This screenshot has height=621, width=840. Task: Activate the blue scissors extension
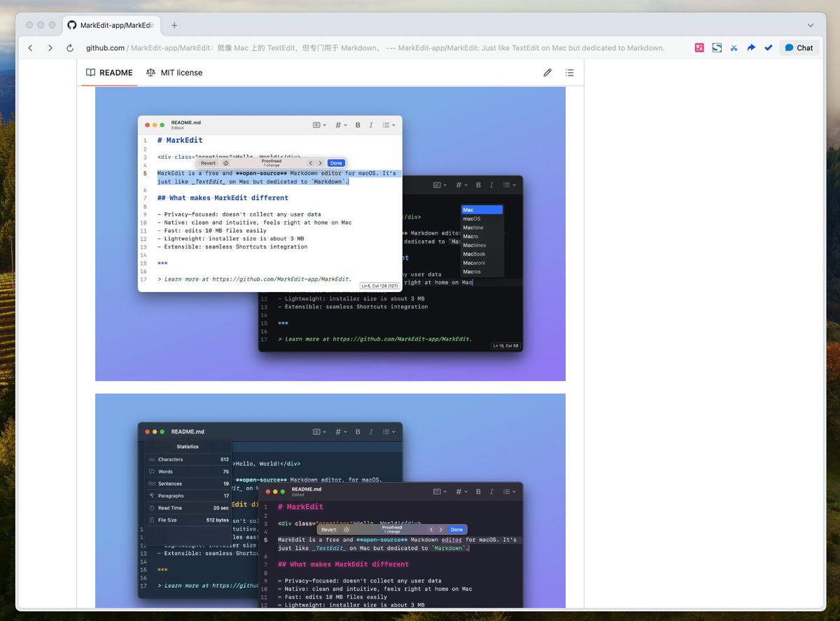click(x=734, y=48)
